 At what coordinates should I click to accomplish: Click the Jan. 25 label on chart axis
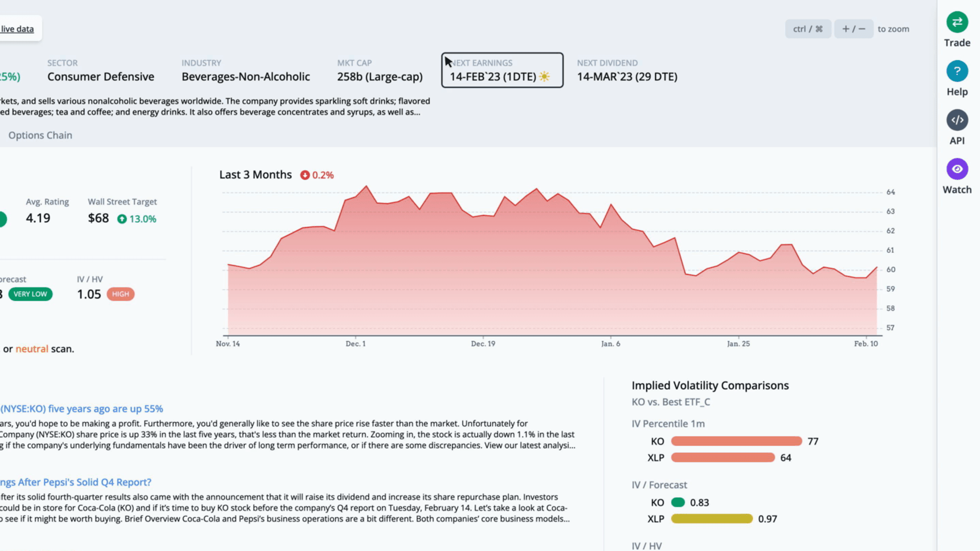738,344
